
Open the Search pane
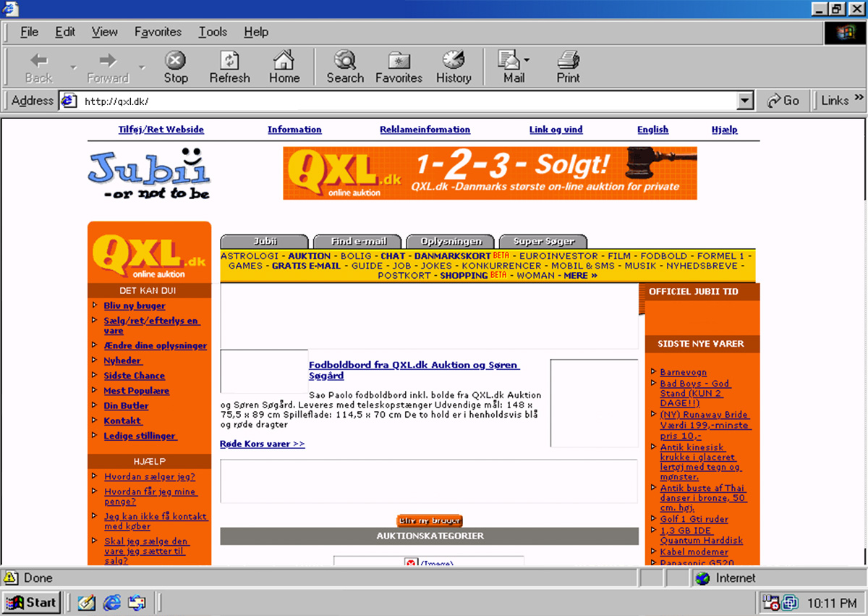(345, 67)
